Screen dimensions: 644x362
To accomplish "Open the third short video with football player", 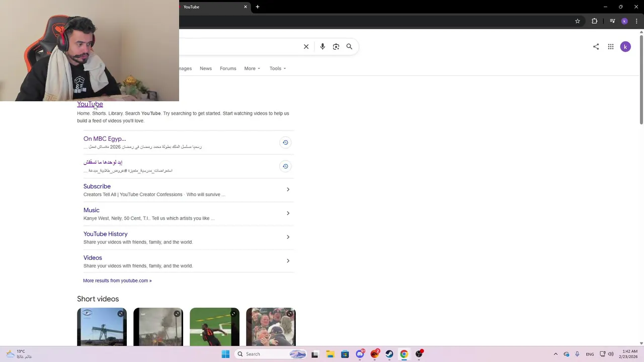I will (x=214, y=327).
